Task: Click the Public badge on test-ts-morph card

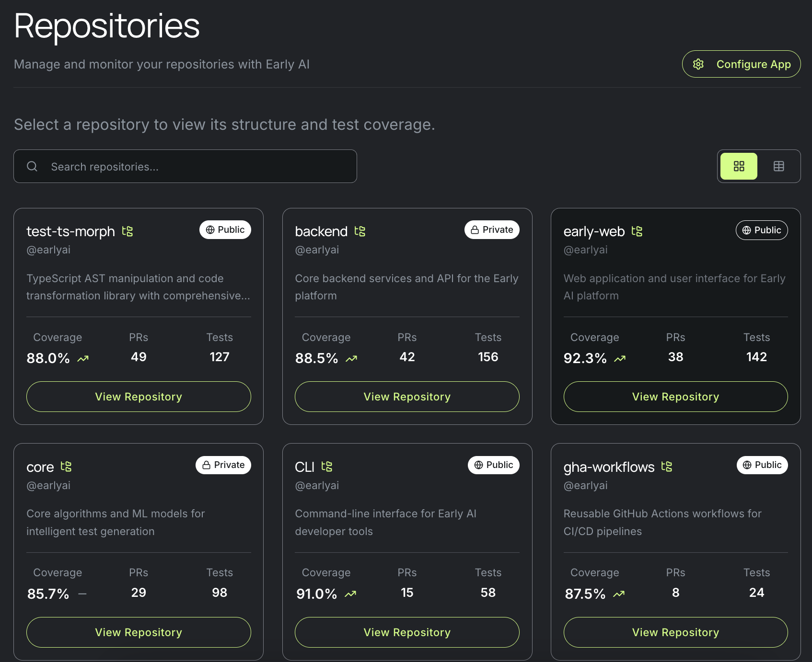Action: [225, 230]
